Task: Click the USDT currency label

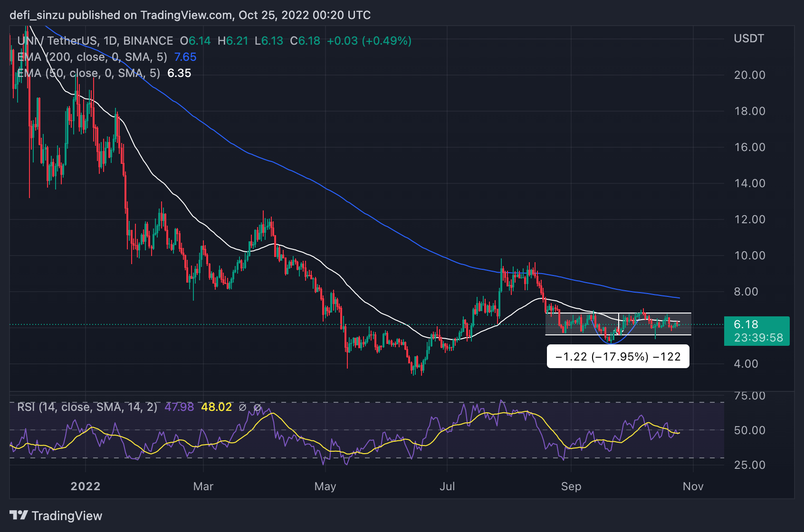Action: 749,38
